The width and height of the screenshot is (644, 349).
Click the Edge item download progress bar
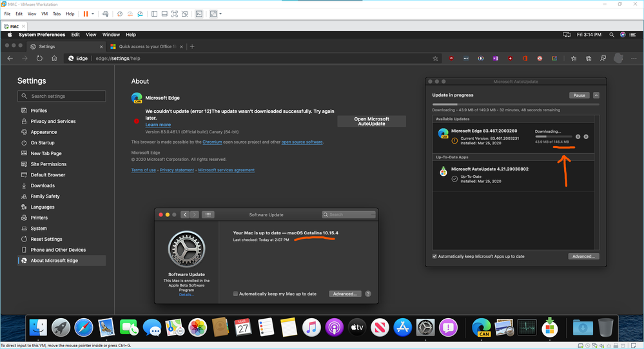[x=553, y=137]
